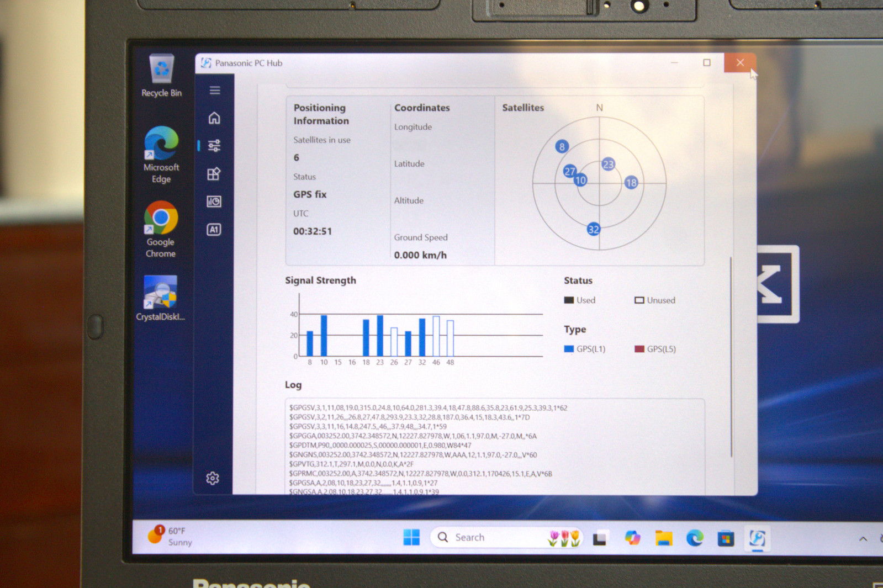Open Task View from the taskbar
The image size is (883, 588).
point(600,538)
